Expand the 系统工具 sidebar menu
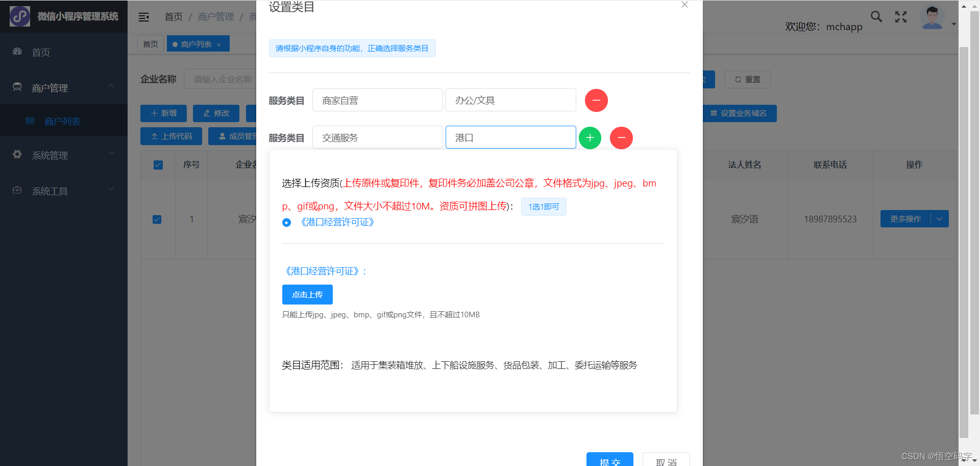Image resolution: width=980 pixels, height=466 pixels. coord(64,191)
